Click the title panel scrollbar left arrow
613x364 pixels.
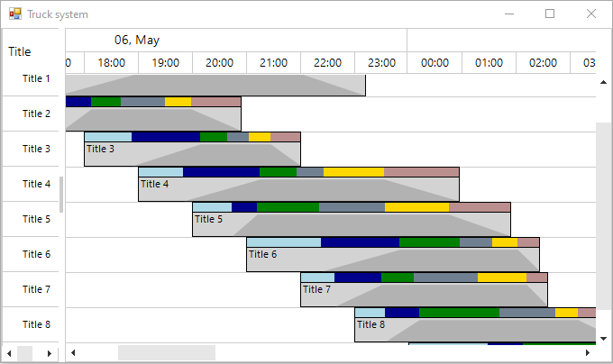point(9,353)
